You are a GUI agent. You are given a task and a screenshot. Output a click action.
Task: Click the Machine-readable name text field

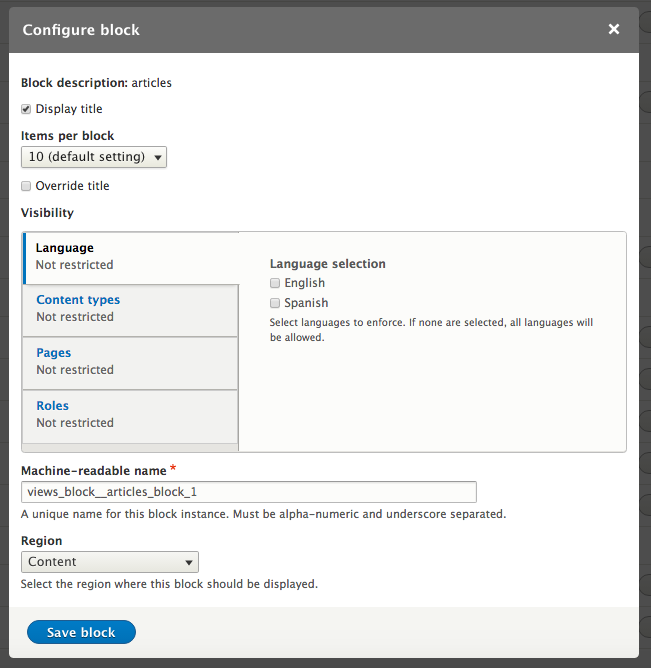point(248,492)
